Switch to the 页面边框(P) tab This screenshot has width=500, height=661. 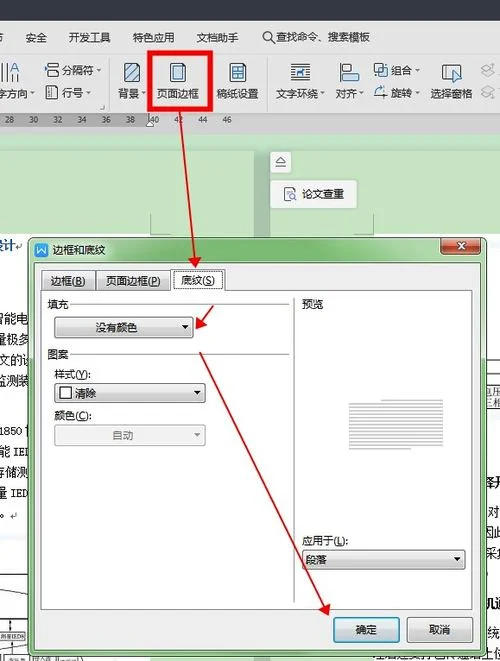coord(133,281)
